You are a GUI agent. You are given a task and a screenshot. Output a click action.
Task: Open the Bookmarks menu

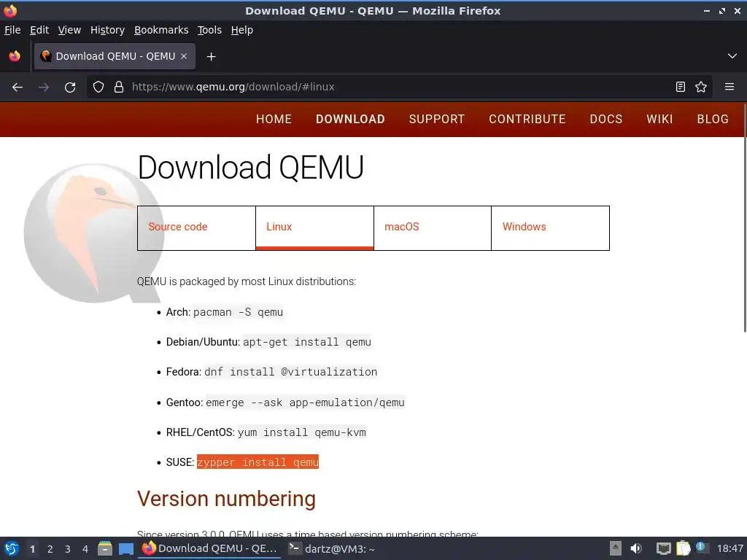coord(161,30)
